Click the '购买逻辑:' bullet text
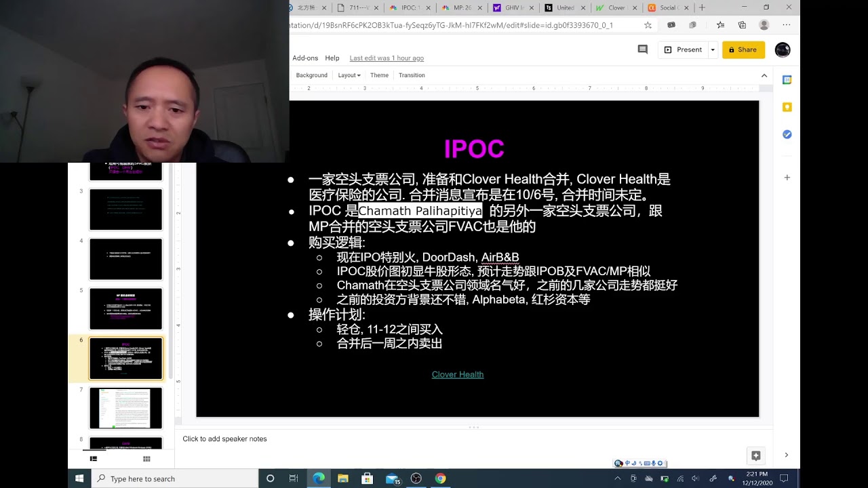Image resolution: width=868 pixels, height=488 pixels. pos(337,242)
